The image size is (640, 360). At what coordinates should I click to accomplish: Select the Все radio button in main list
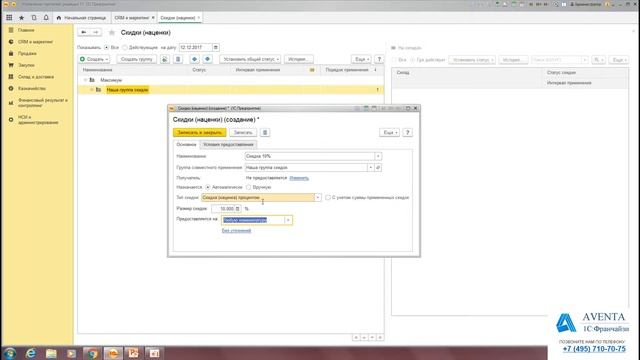coord(106,48)
